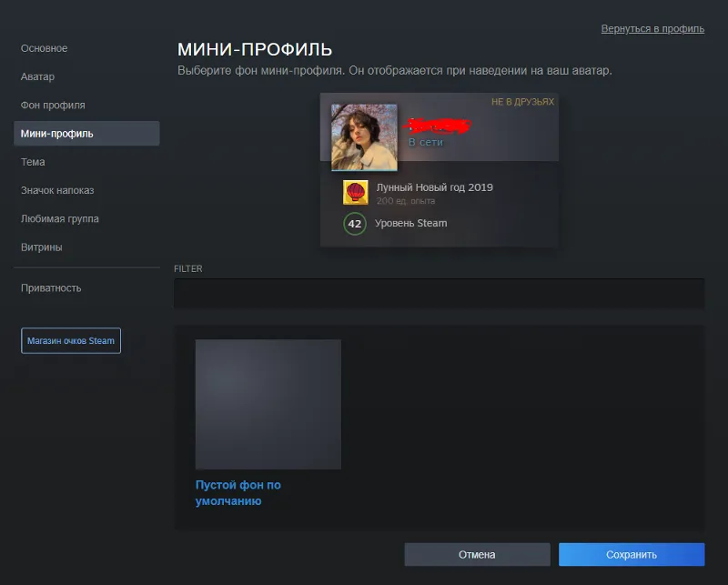Image resolution: width=728 pixels, height=585 pixels.
Task: Open the Приватность settings
Action: tap(51, 287)
